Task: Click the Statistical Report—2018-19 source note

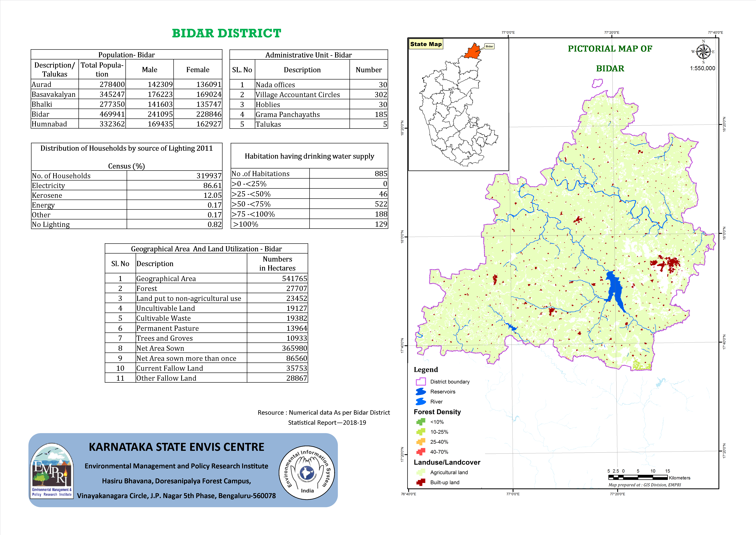Action: [x=327, y=422]
